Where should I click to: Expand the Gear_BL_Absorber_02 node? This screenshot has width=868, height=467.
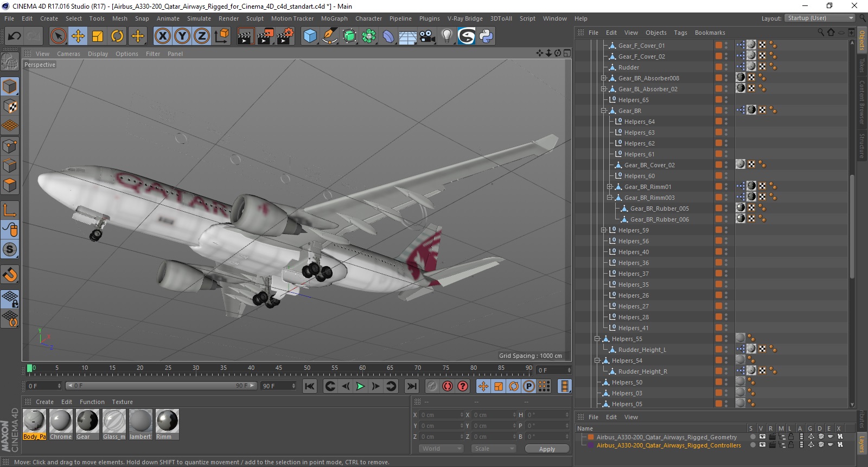(603, 89)
